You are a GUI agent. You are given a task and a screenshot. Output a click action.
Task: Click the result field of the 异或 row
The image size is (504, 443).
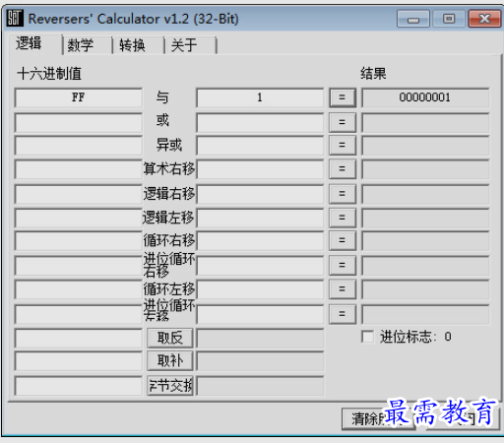click(425, 146)
